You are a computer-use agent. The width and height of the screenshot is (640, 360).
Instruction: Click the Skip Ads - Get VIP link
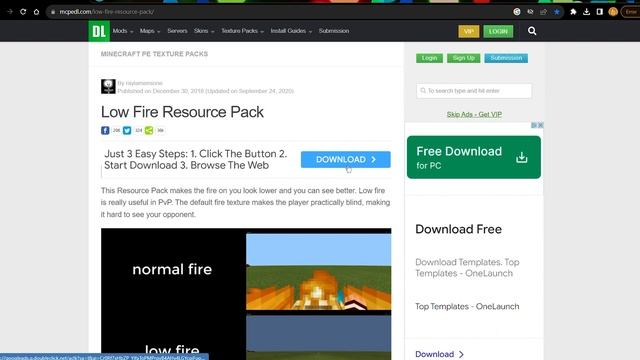(x=474, y=114)
